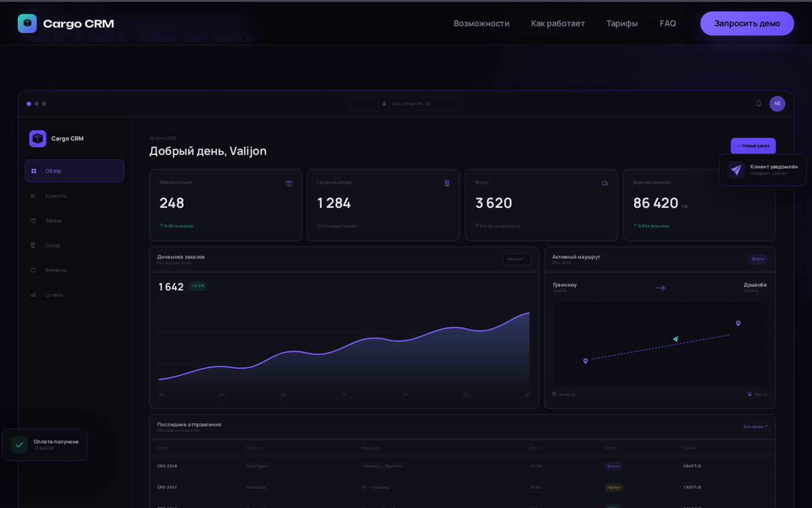The image size is (812, 508).
Task: Click the Клиент уведомлён notification text
Action: pyautogui.click(x=774, y=166)
